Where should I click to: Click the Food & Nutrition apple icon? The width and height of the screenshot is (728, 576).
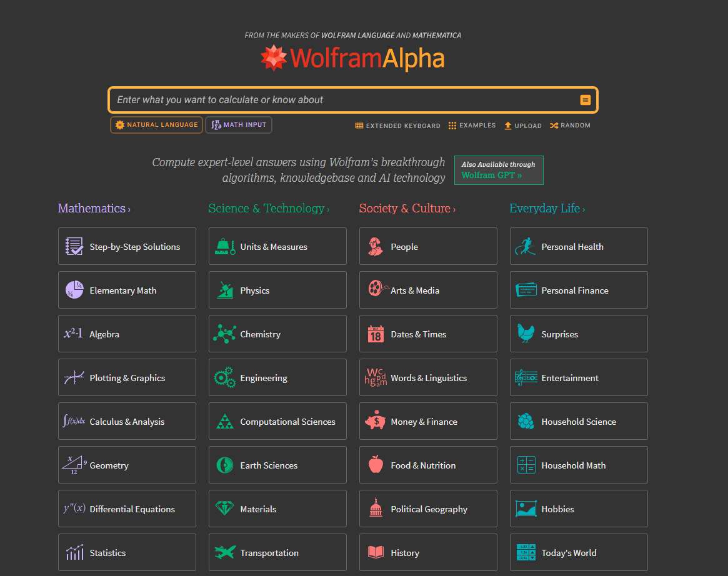(x=376, y=464)
